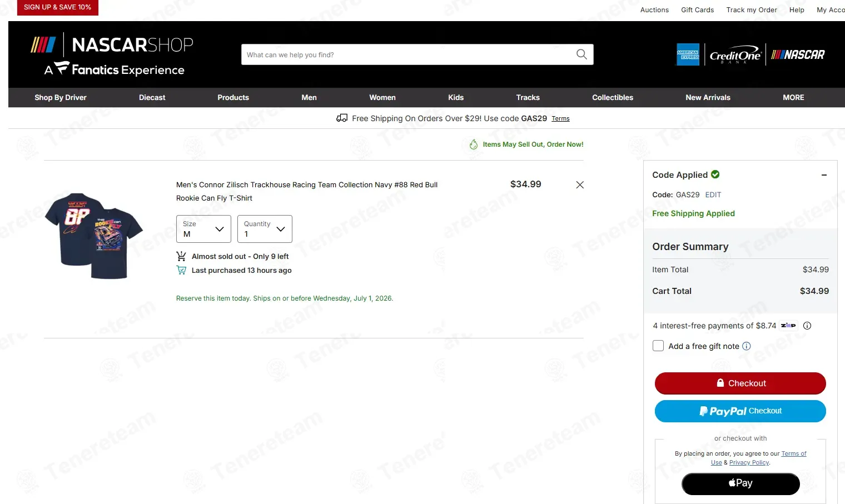This screenshot has height=504, width=845.
Task: Open Track my Order link
Action: (752, 10)
